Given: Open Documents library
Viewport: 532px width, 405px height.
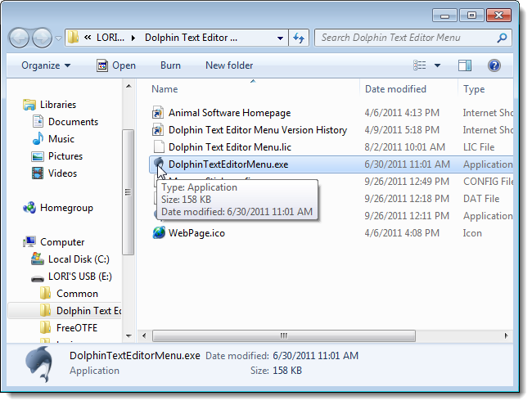Looking at the screenshot, I should point(73,122).
